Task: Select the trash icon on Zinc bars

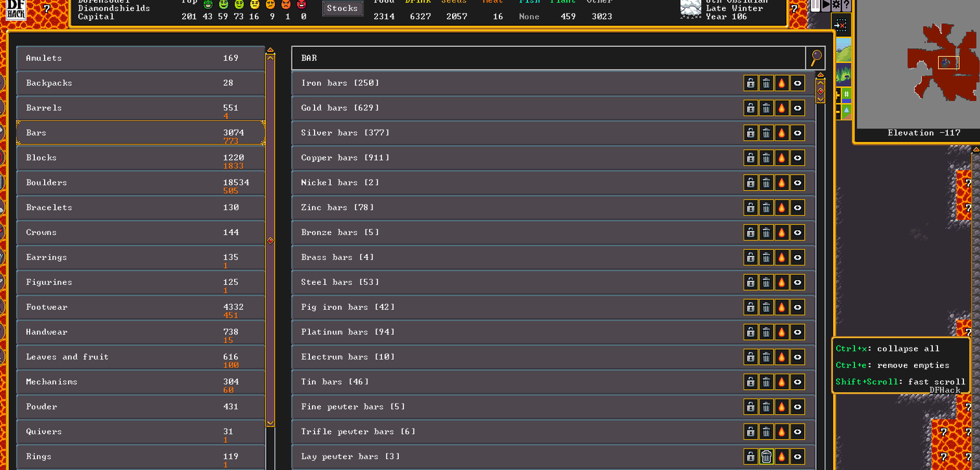Action: tap(766, 208)
